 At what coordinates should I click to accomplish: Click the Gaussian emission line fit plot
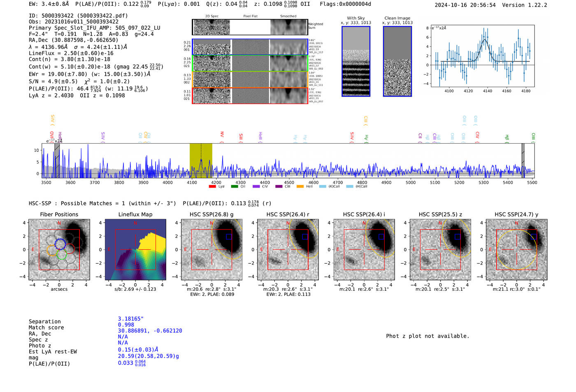click(482, 56)
